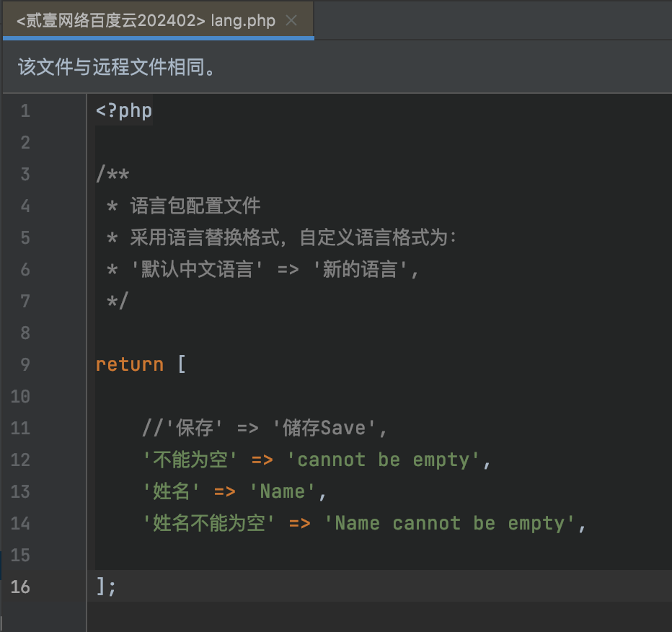This screenshot has height=632, width=672.
Task: Click line number 16 in the gutter
Action: pos(20,587)
